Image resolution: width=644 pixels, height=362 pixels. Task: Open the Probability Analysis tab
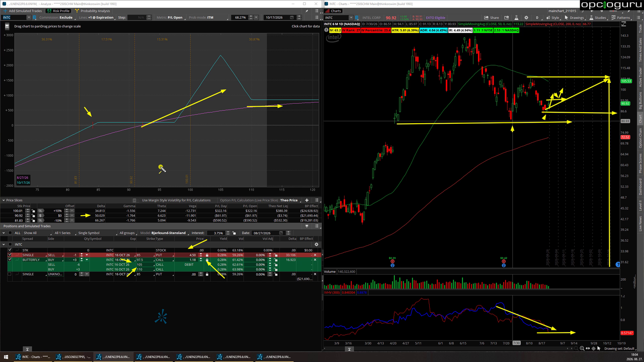point(92,11)
